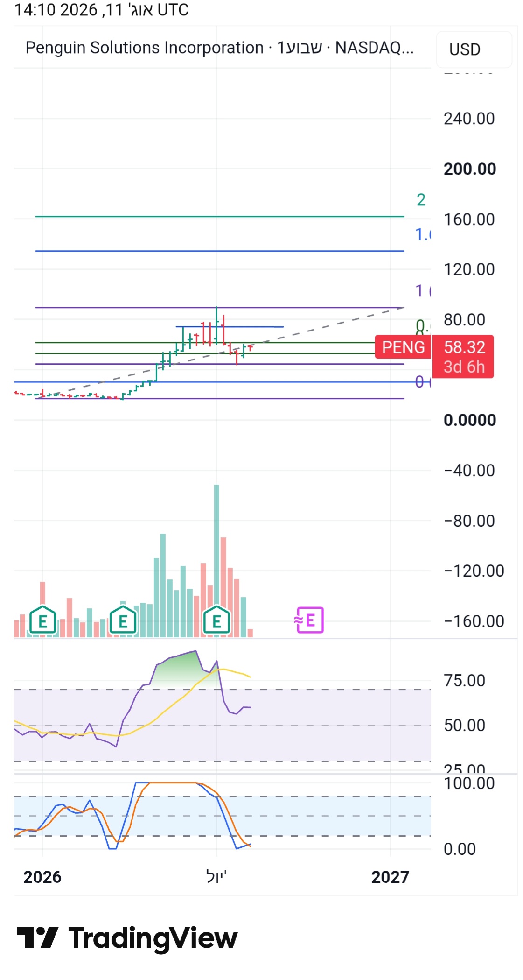Image resolution: width=523 pixels, height=980 pixels.
Task: Click the purple upcoming earnings E marker
Action: (309, 620)
